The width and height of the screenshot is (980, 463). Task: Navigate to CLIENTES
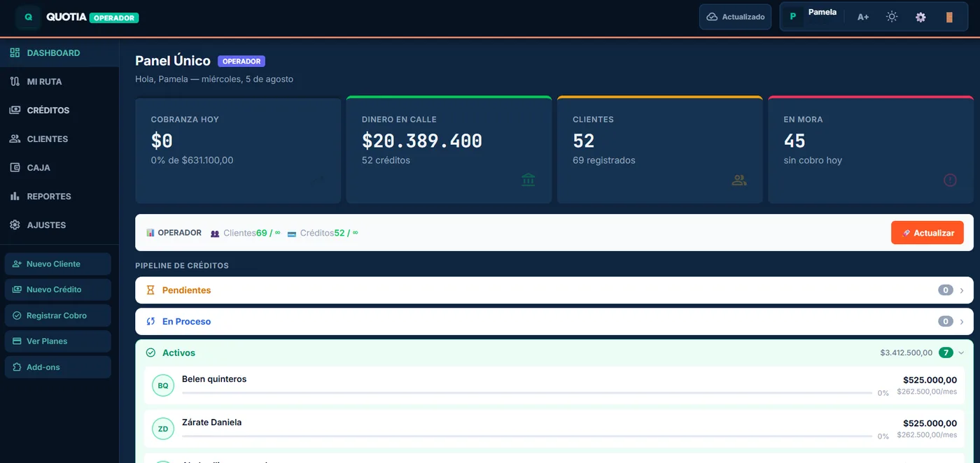tap(59, 138)
